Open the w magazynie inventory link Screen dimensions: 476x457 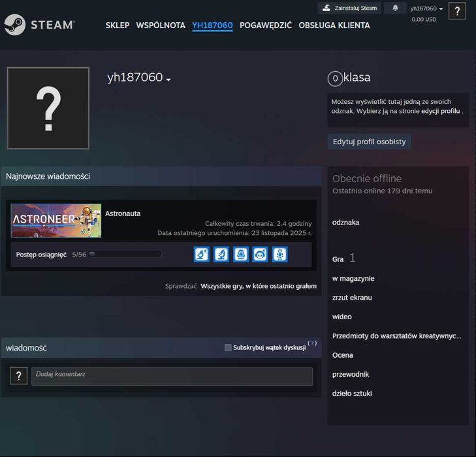353,279
